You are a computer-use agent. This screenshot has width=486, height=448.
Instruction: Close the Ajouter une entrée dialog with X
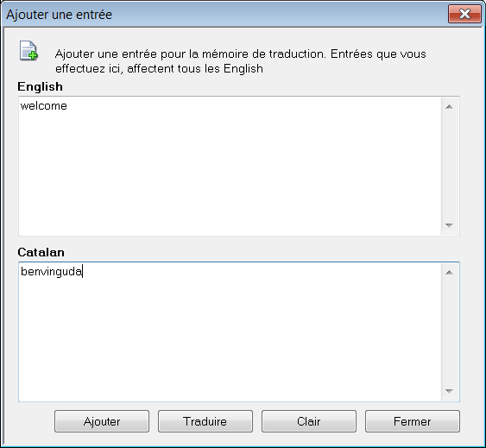464,14
